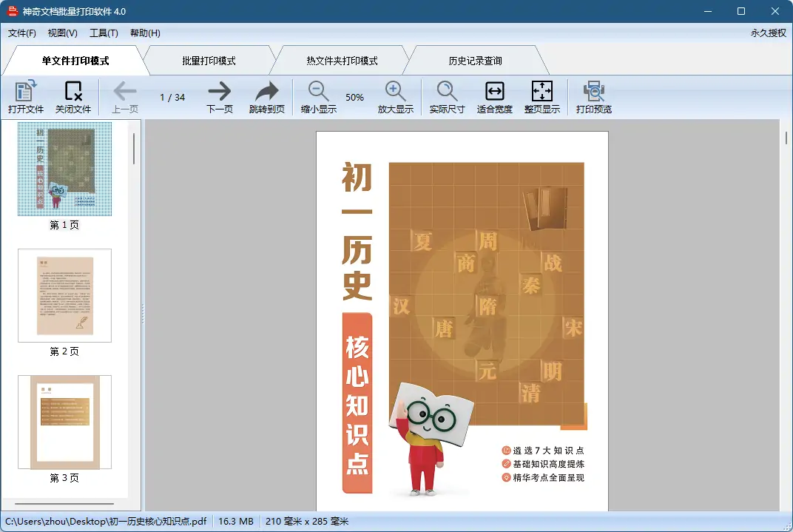Go to previous page with 上一页
The width and height of the screenshot is (793, 532).
click(x=124, y=97)
